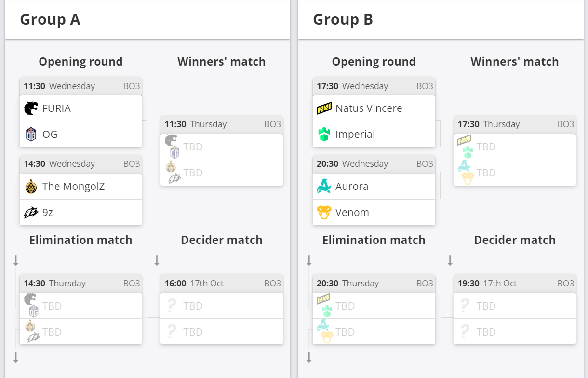Image resolution: width=588 pixels, height=378 pixels.
Task: Select The MongolZ team name
Action: tap(73, 187)
